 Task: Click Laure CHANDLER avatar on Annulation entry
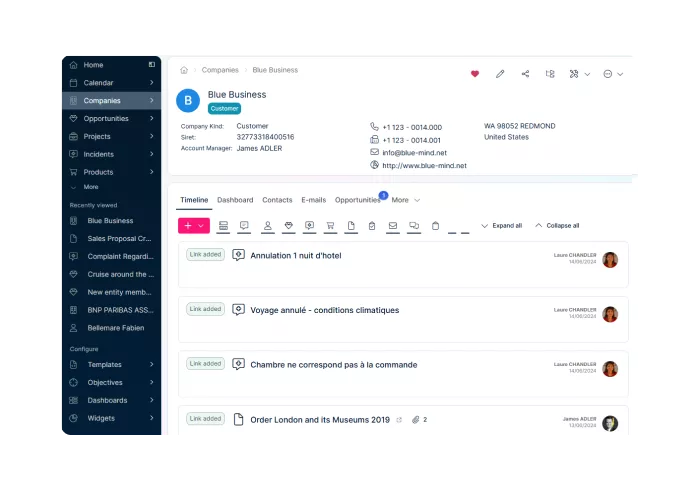click(610, 260)
